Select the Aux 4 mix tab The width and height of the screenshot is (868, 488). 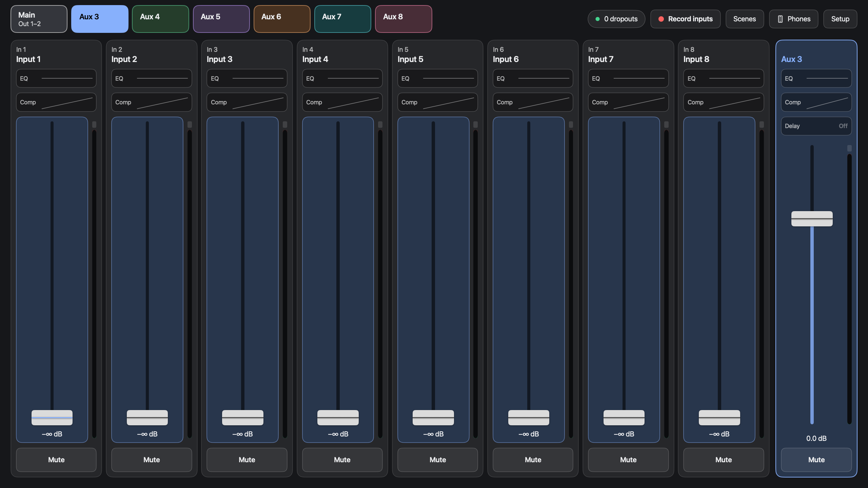(x=160, y=19)
